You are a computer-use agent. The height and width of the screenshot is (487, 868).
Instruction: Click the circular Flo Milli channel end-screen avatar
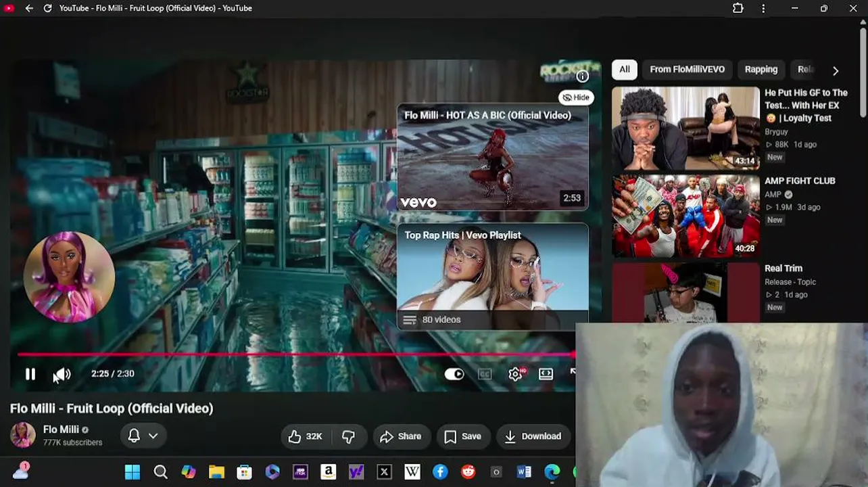pos(69,277)
